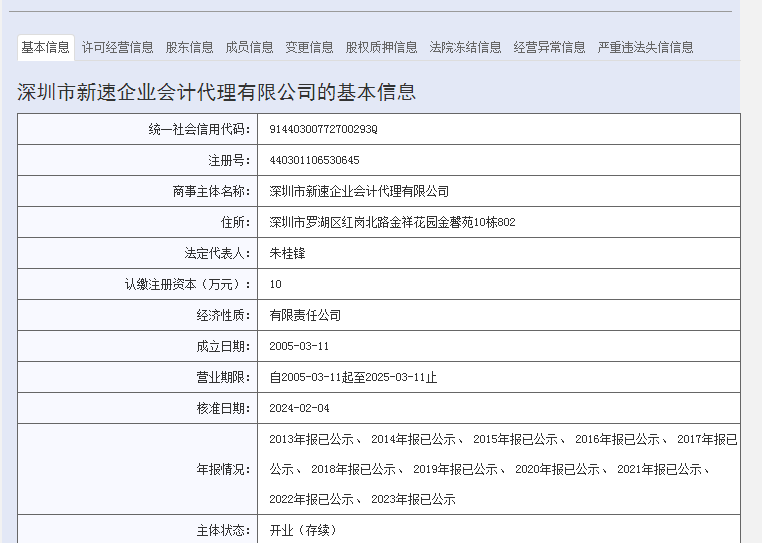Select the 2018年报已公示 link

[x=353, y=469]
